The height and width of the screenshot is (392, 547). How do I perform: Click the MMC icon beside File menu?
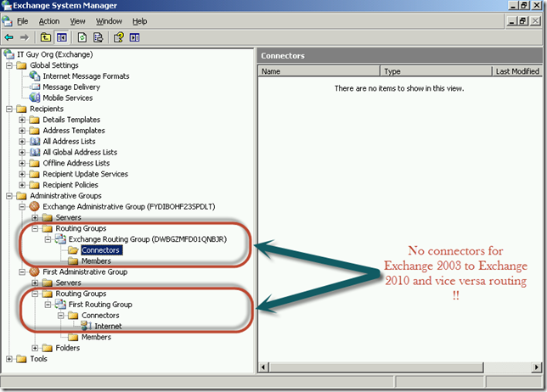pos(7,21)
